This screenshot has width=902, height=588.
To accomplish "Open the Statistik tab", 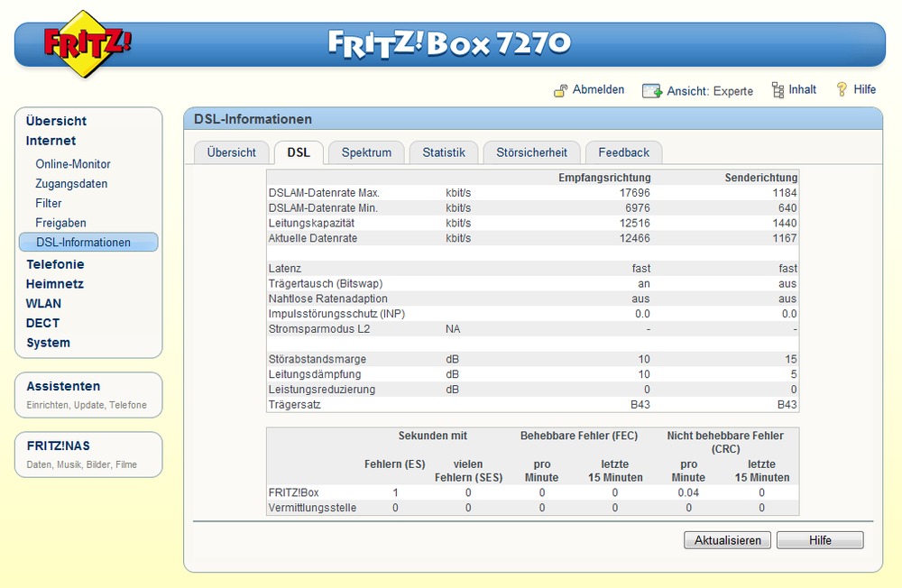I will pos(444,152).
